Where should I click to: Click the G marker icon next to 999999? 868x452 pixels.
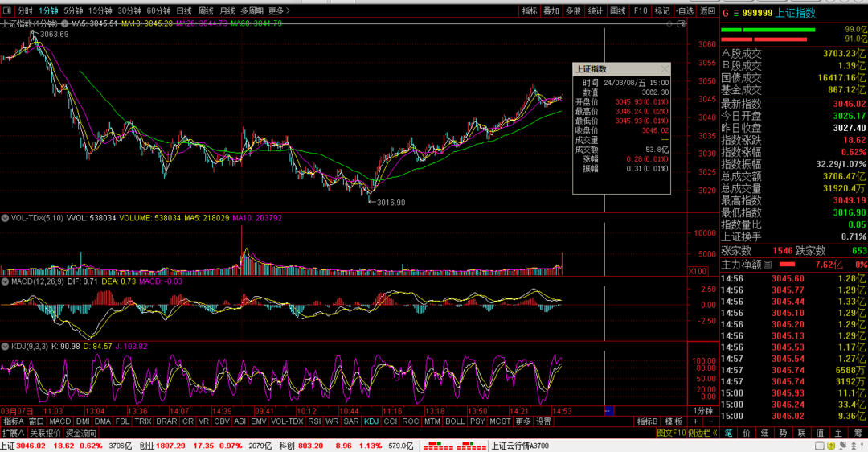[725, 13]
